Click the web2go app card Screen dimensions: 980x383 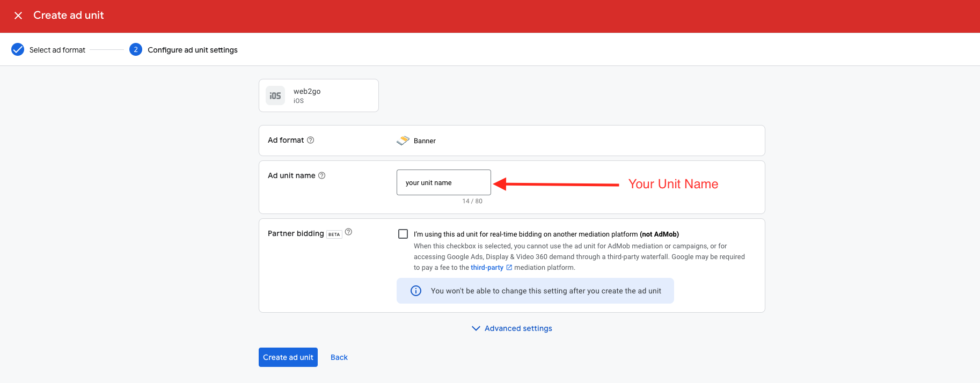pos(318,95)
